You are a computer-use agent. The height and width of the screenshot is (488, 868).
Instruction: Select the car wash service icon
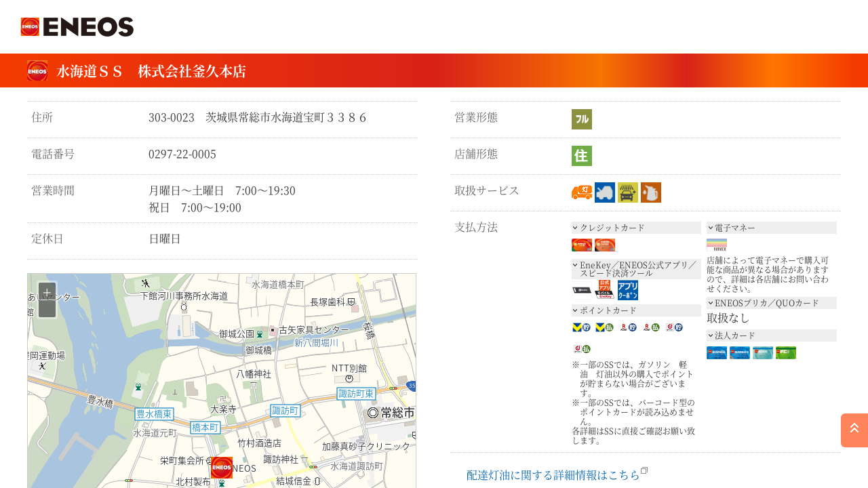(x=628, y=192)
